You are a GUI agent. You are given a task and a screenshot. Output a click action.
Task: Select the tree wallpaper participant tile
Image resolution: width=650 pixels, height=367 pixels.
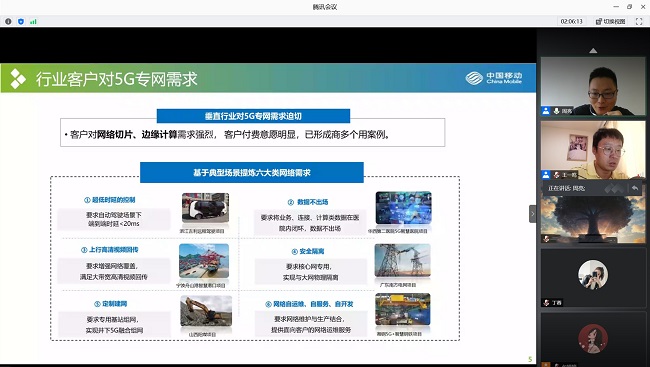pos(593,219)
